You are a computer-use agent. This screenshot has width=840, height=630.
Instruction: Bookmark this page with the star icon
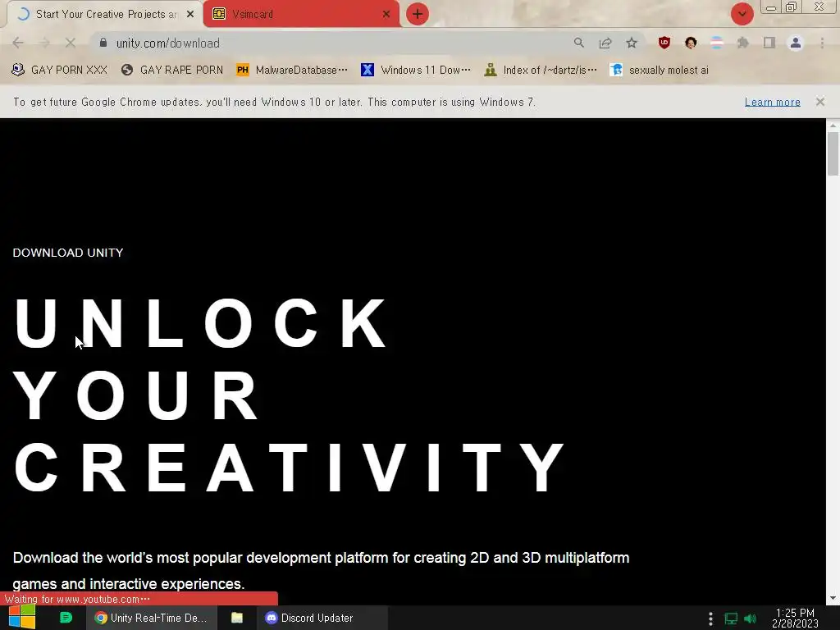tap(632, 43)
